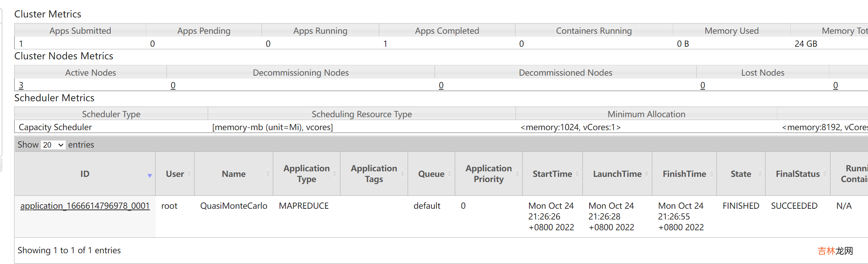
Task: Click sort arrows in Application Type header
Action: (x=335, y=174)
